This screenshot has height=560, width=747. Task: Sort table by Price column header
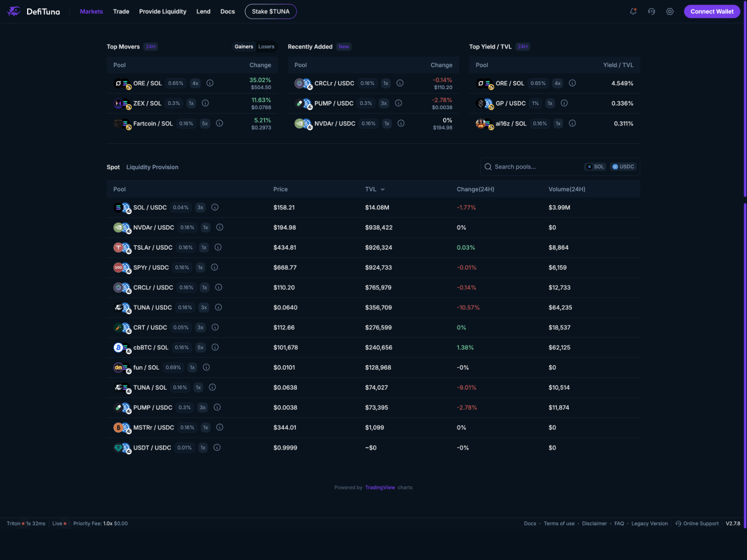(281, 189)
